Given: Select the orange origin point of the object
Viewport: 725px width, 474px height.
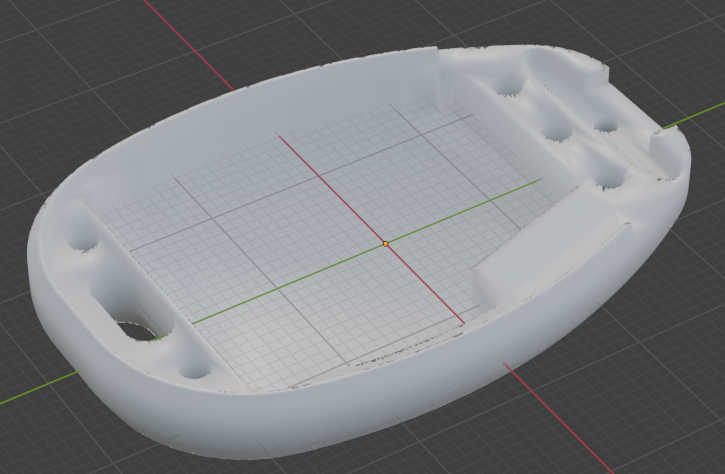Looking at the screenshot, I should point(386,244).
